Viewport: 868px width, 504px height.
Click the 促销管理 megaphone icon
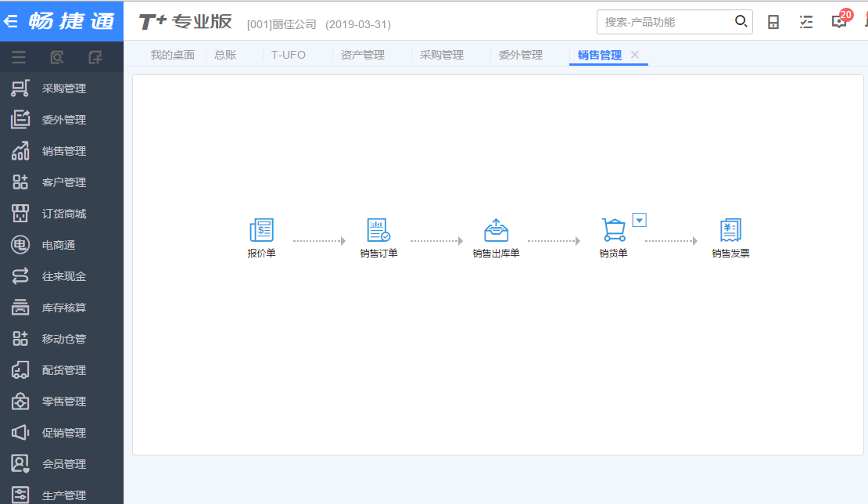click(x=20, y=432)
